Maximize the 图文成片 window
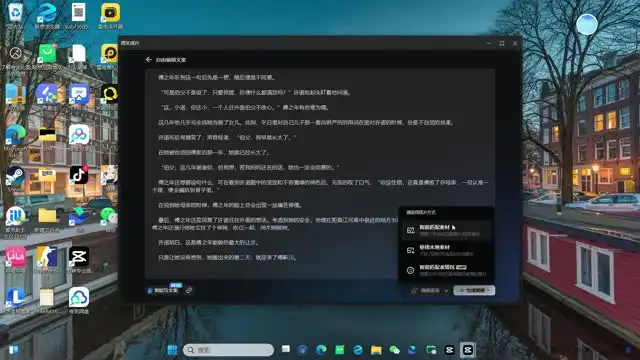This screenshot has height=360, width=640. (x=502, y=43)
